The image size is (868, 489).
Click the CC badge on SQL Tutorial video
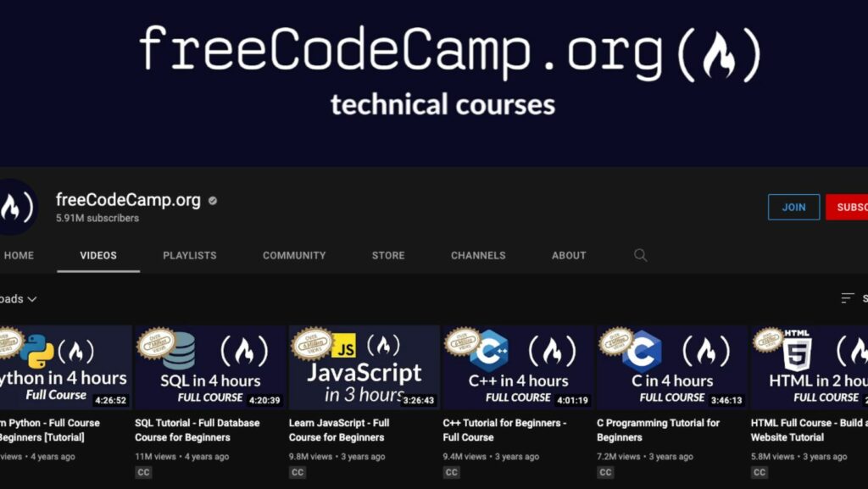point(143,472)
